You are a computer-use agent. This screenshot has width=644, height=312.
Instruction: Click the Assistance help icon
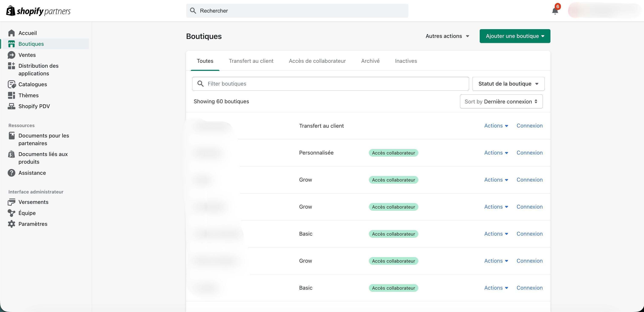[12, 173]
